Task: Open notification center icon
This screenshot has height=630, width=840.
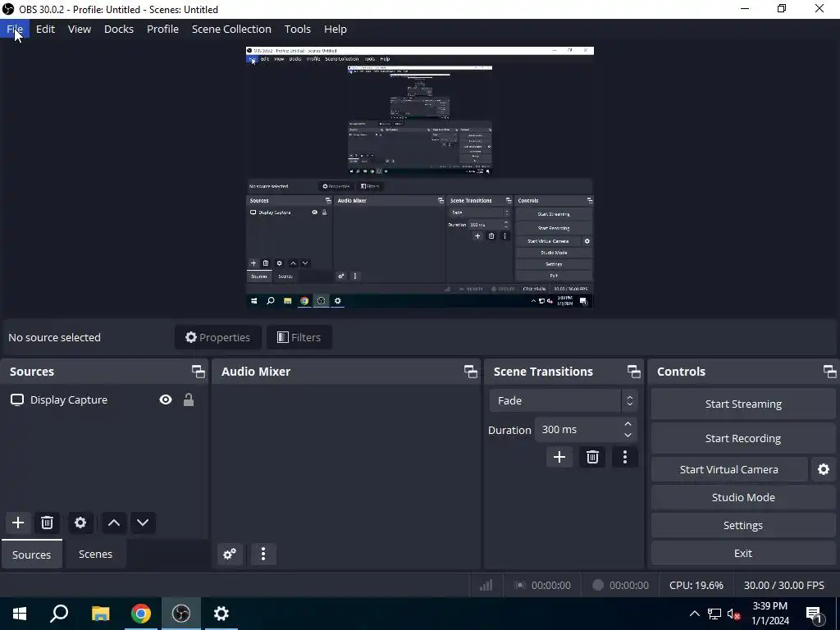Action: (814, 614)
